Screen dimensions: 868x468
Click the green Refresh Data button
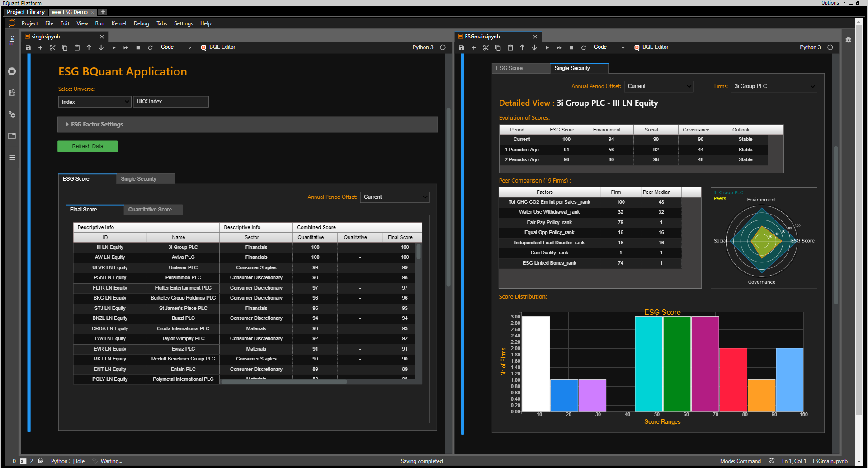[x=87, y=146]
